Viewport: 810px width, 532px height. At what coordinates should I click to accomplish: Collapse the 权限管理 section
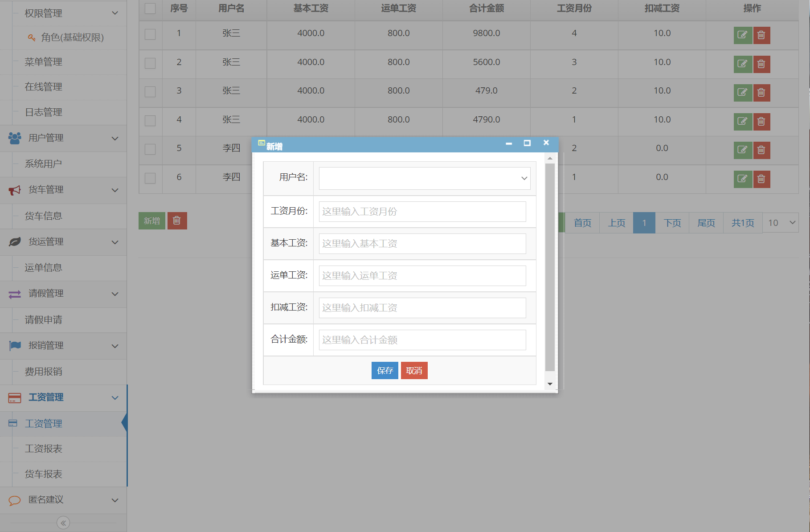pos(115,13)
